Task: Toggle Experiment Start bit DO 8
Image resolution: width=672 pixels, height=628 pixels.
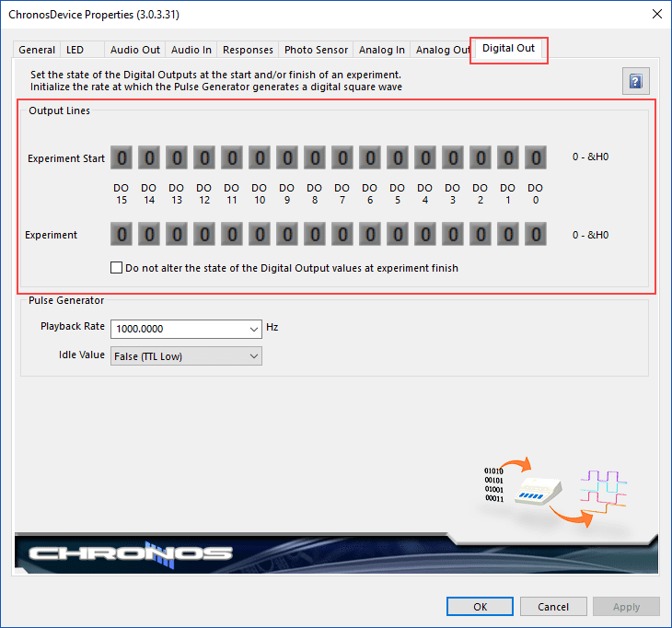Action: point(315,157)
